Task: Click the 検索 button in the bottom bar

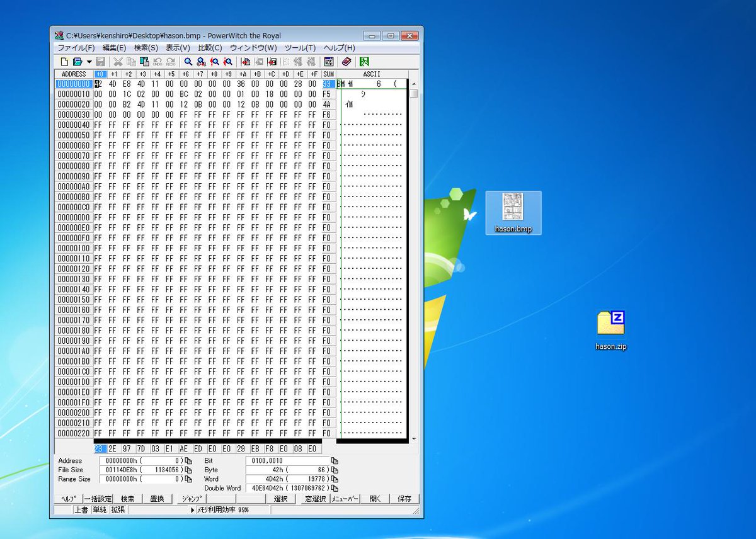Action: coord(128,499)
